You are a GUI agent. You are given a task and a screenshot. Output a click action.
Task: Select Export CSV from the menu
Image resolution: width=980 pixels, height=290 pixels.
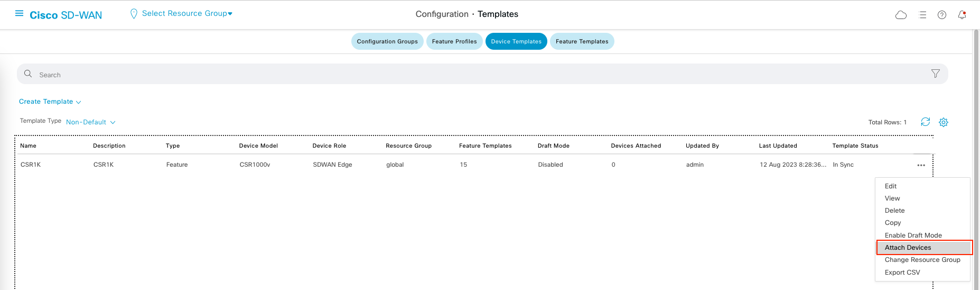click(x=902, y=273)
